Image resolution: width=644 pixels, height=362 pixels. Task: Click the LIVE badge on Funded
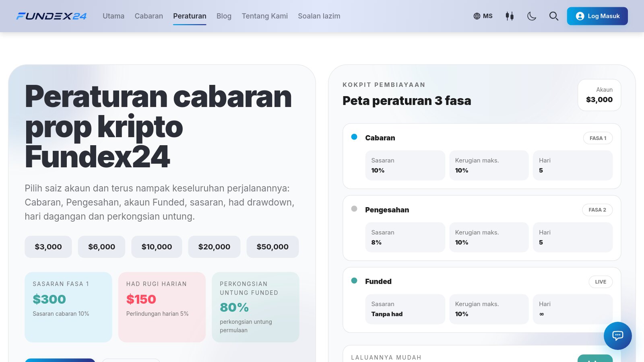[x=601, y=282]
